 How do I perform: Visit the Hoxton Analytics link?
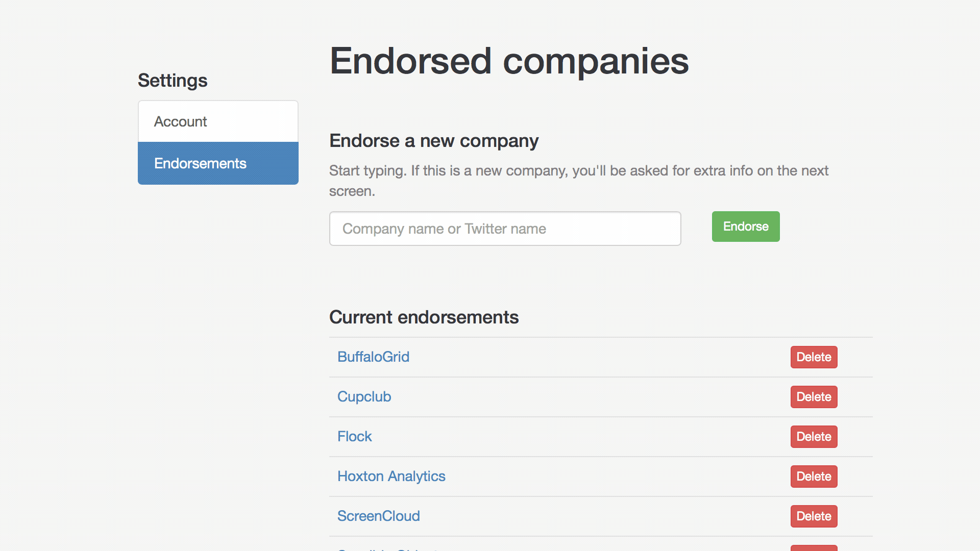391,476
